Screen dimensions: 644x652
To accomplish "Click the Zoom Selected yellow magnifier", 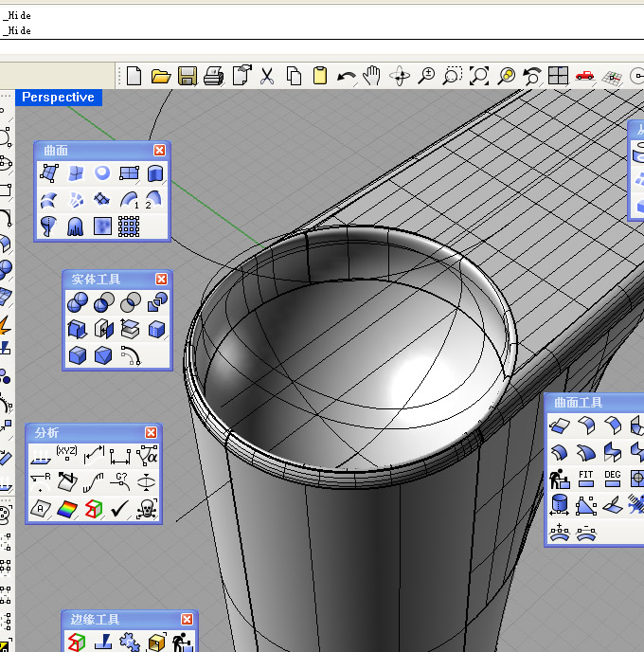I will point(507,76).
